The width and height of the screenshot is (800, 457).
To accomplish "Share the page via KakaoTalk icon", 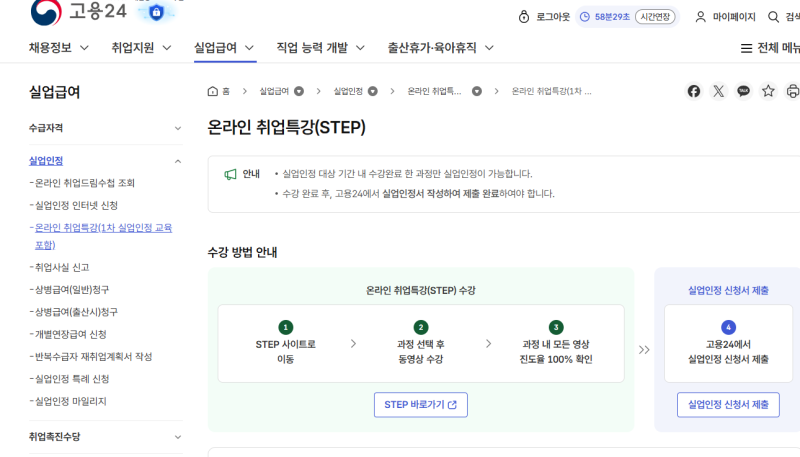I will (x=743, y=91).
